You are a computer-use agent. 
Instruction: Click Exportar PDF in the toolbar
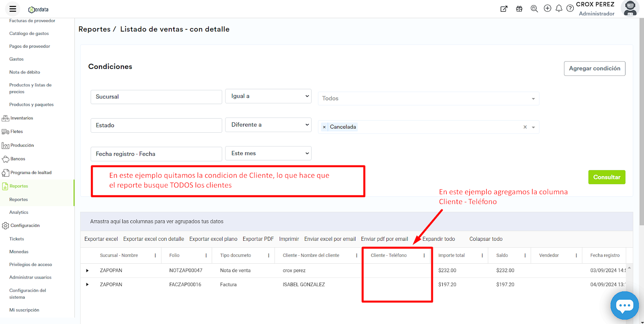(258, 239)
